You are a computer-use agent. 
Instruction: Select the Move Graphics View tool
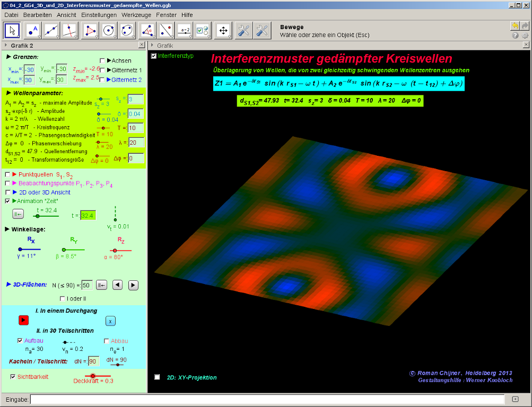tap(223, 31)
